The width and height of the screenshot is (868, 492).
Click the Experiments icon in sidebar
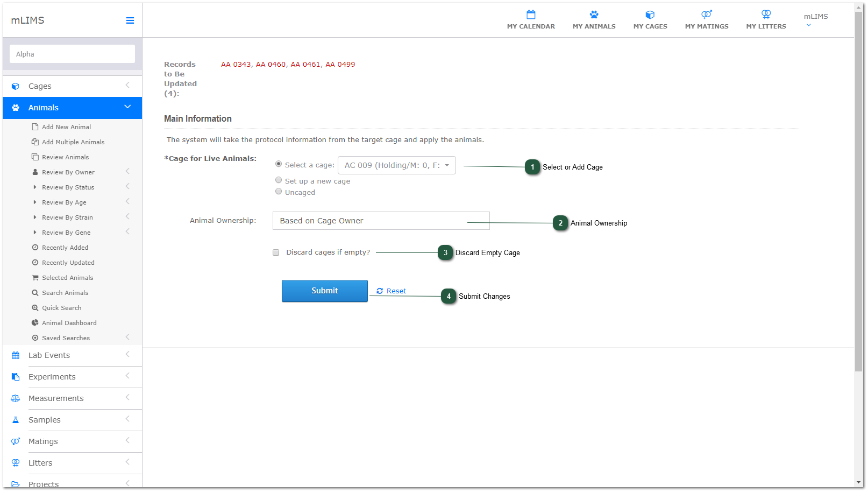pos(16,377)
